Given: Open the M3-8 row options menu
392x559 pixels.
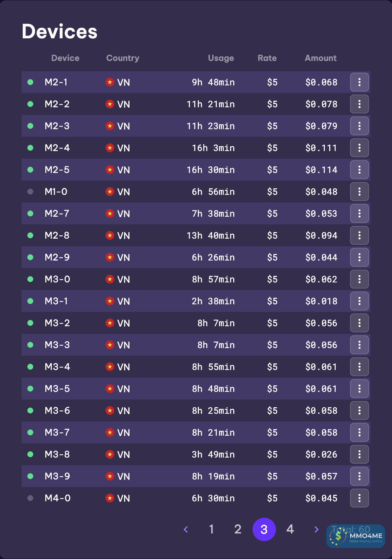Looking at the screenshot, I should [x=359, y=454].
